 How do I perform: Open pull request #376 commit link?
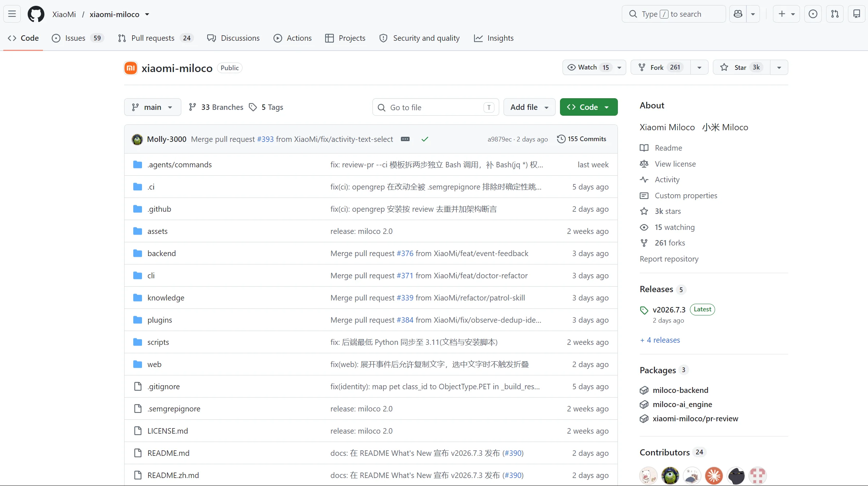[x=405, y=254]
